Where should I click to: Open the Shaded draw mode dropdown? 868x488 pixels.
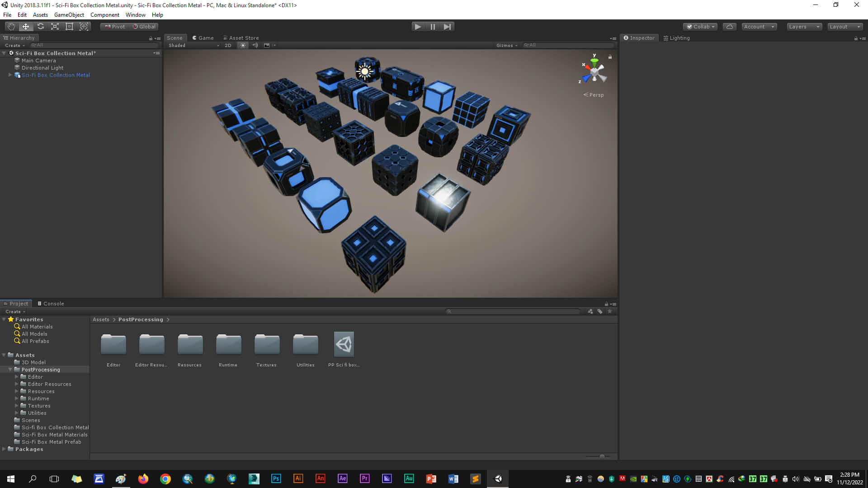pyautogui.click(x=193, y=45)
